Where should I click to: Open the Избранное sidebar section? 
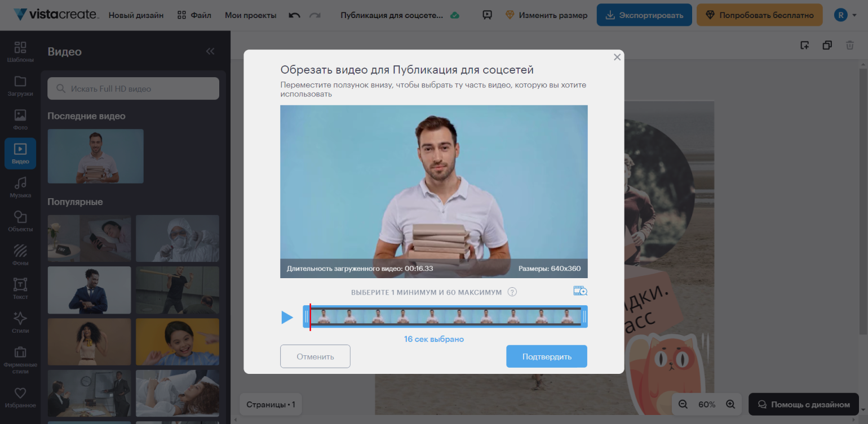point(20,397)
